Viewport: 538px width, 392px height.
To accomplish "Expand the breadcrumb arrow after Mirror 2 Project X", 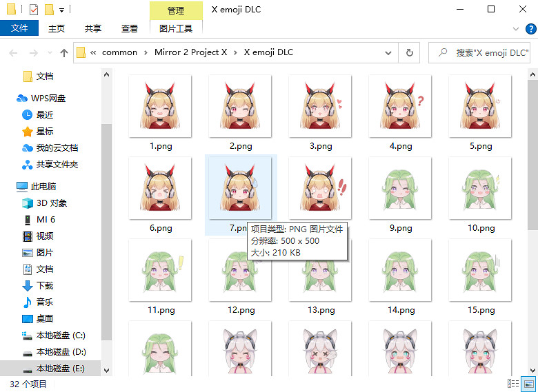I will pos(235,53).
